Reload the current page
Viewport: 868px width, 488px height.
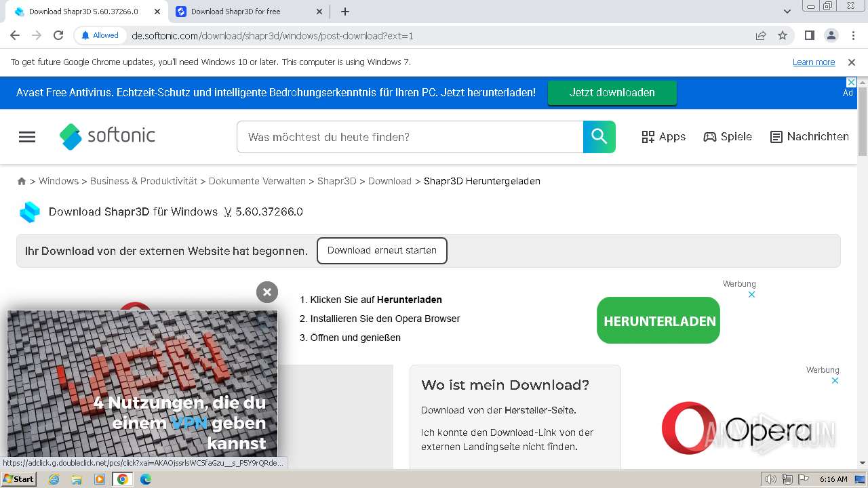click(58, 35)
